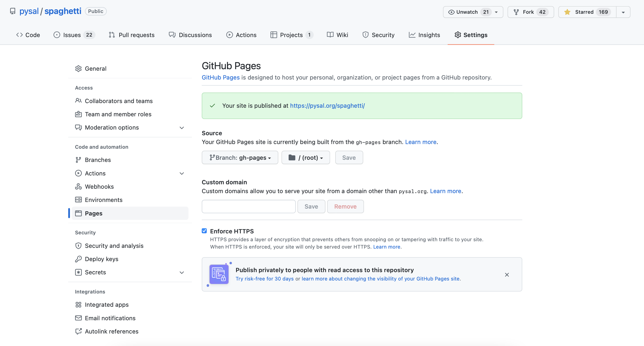Image resolution: width=644 pixels, height=346 pixels.
Task: Open the / (root) folder dropdown
Action: [x=306, y=158]
